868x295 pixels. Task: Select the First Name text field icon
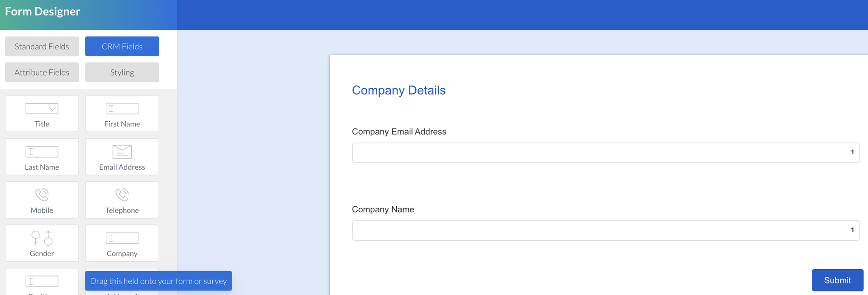click(122, 109)
